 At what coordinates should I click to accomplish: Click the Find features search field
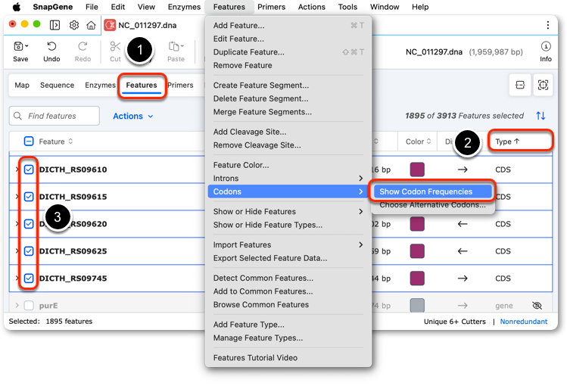point(55,116)
